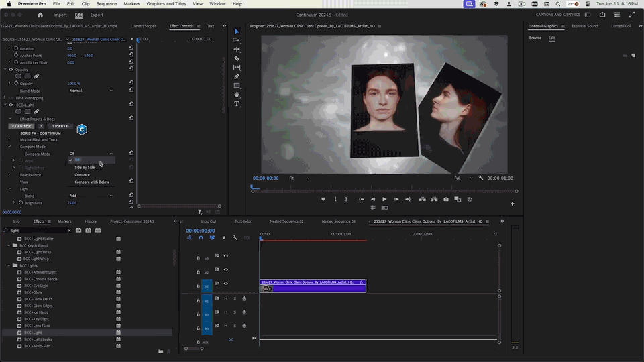Viewport: 644px width, 362px height.
Task: Open the Fit zoom level dropdown
Action: pos(299,178)
